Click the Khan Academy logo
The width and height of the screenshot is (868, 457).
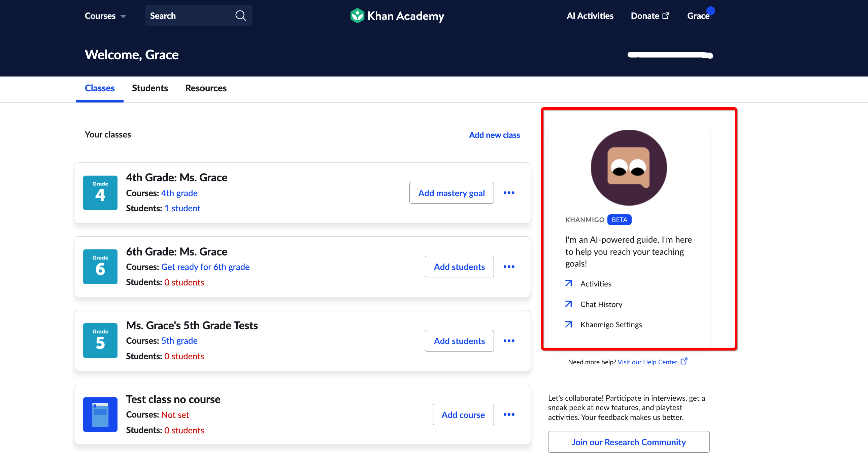(397, 16)
